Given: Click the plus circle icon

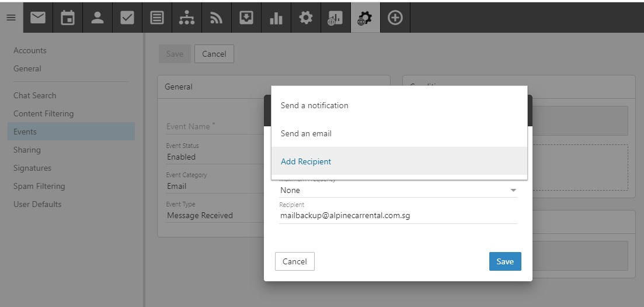Looking at the screenshot, I should pyautogui.click(x=395, y=18).
